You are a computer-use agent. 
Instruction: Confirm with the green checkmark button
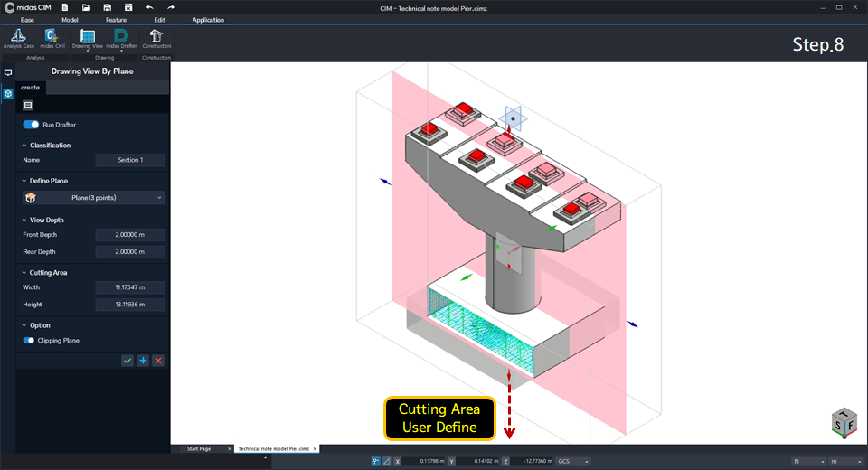coord(127,361)
